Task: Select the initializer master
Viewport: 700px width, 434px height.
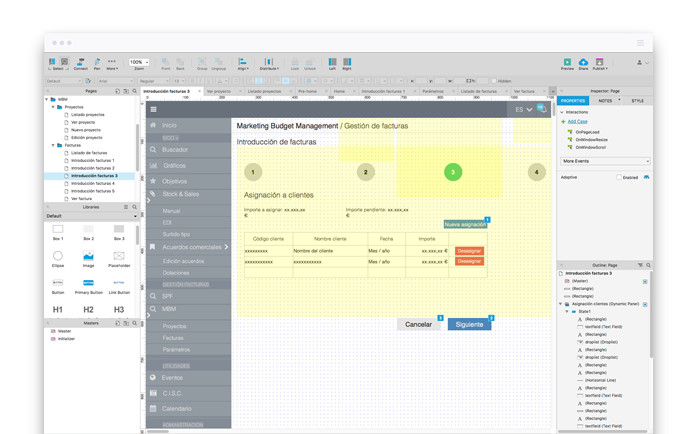Action: (66, 339)
